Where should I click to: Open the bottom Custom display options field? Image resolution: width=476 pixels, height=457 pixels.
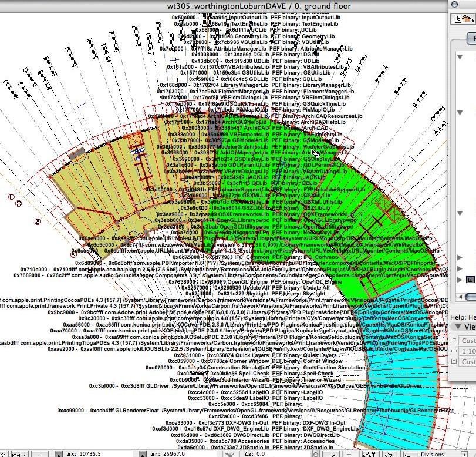[468, 362]
